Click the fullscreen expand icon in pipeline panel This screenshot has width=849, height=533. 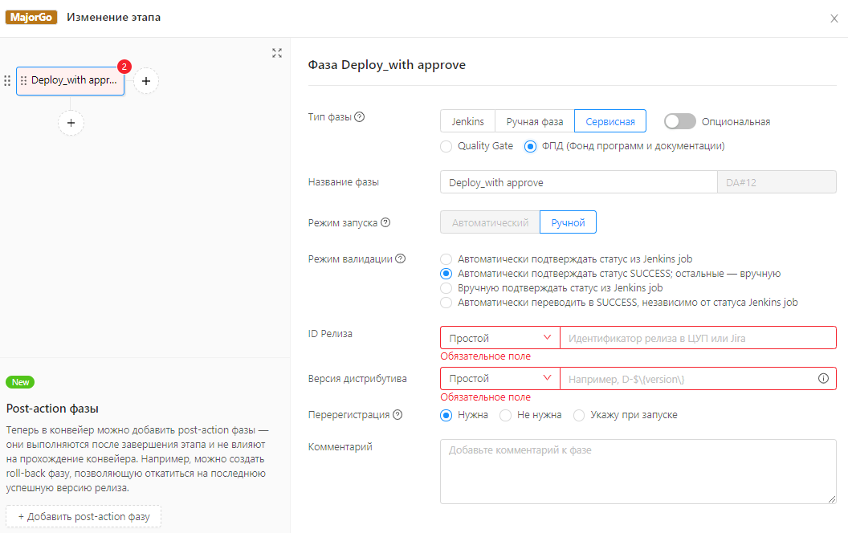coord(277,53)
